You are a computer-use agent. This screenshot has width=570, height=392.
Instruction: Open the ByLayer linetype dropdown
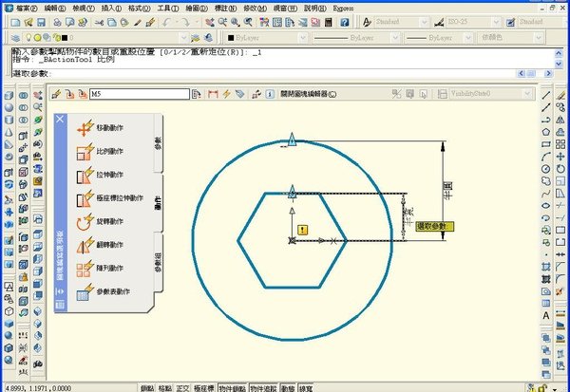click(395, 38)
